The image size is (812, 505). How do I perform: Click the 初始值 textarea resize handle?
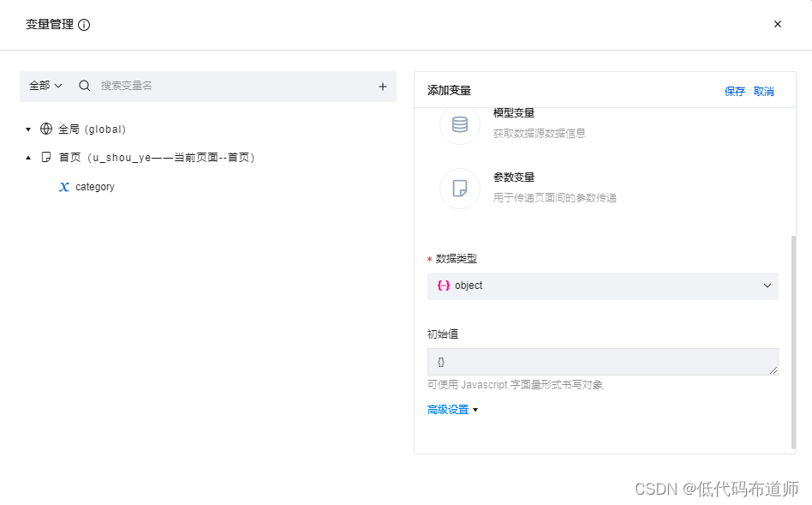pyautogui.click(x=773, y=370)
